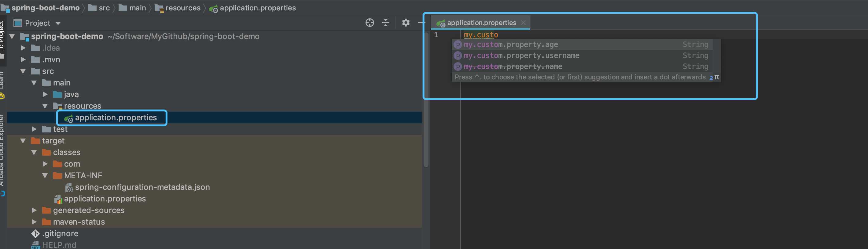Screen dimensions: 868x249
Task: Select the .gitignore file
Action: point(60,233)
